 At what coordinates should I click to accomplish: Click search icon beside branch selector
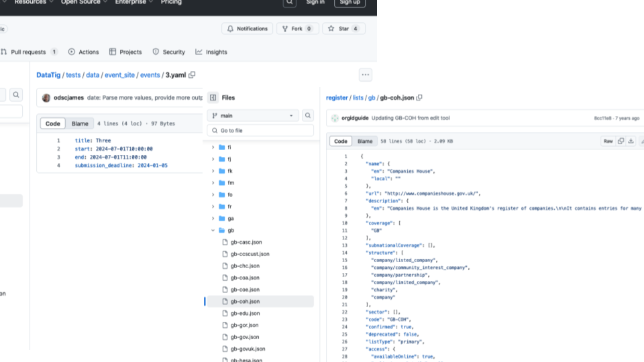[308, 116]
